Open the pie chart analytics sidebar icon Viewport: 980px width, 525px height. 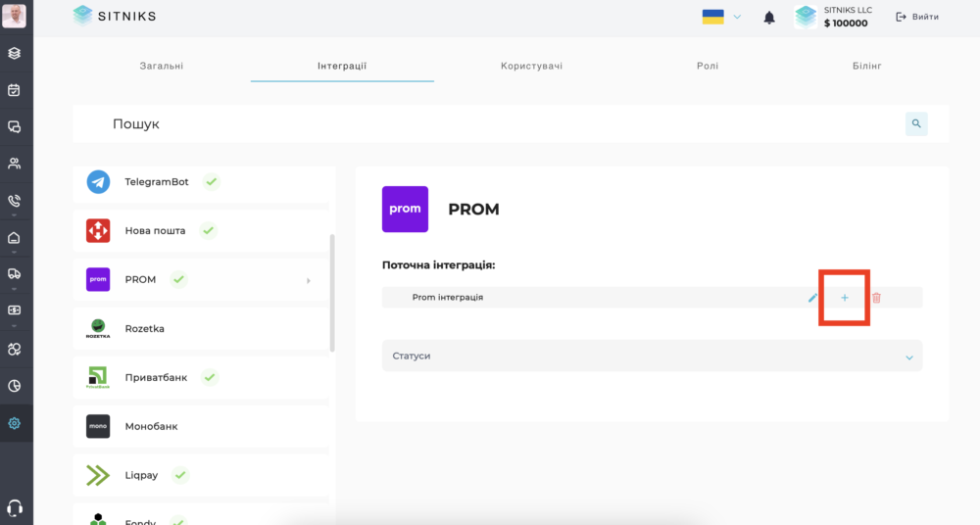[x=14, y=386]
